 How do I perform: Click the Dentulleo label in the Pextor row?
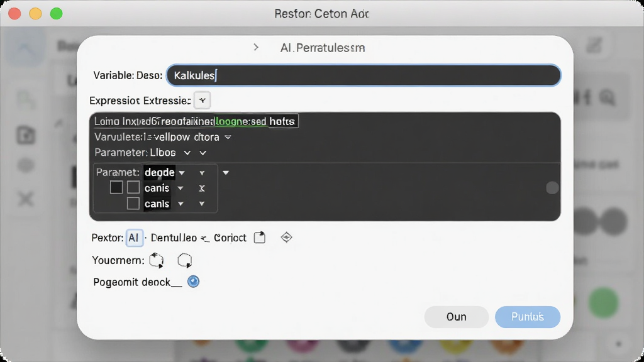pyautogui.click(x=174, y=238)
